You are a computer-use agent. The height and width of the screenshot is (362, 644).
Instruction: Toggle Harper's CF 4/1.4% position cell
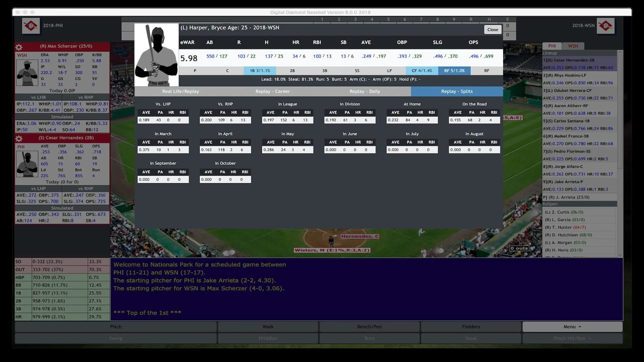pos(422,71)
